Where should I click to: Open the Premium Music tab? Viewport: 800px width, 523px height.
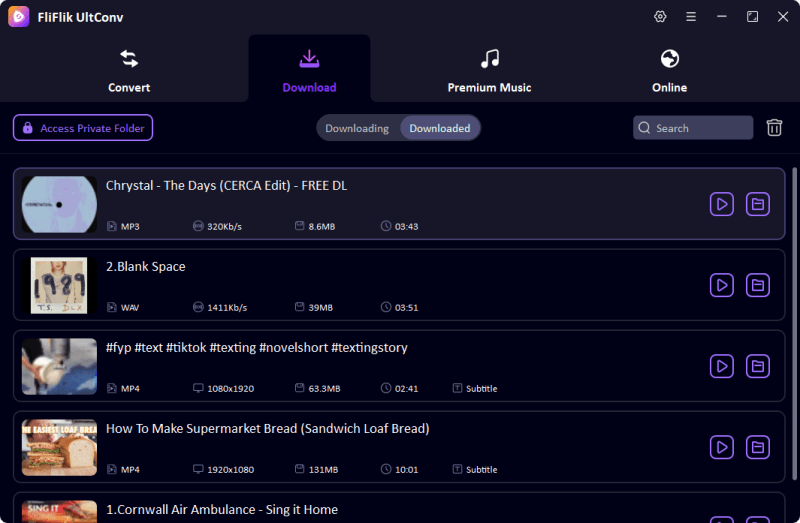point(489,71)
